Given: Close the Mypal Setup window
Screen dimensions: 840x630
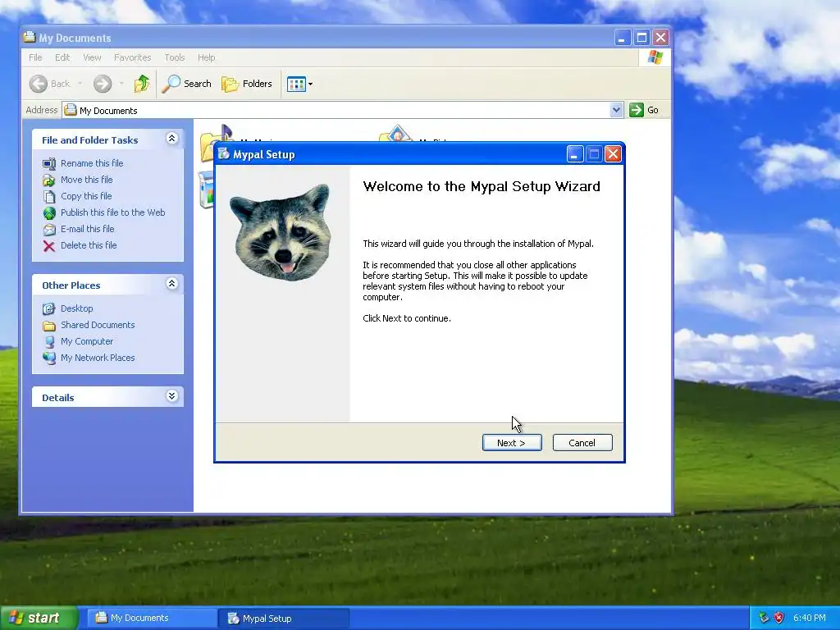Looking at the screenshot, I should point(613,154).
